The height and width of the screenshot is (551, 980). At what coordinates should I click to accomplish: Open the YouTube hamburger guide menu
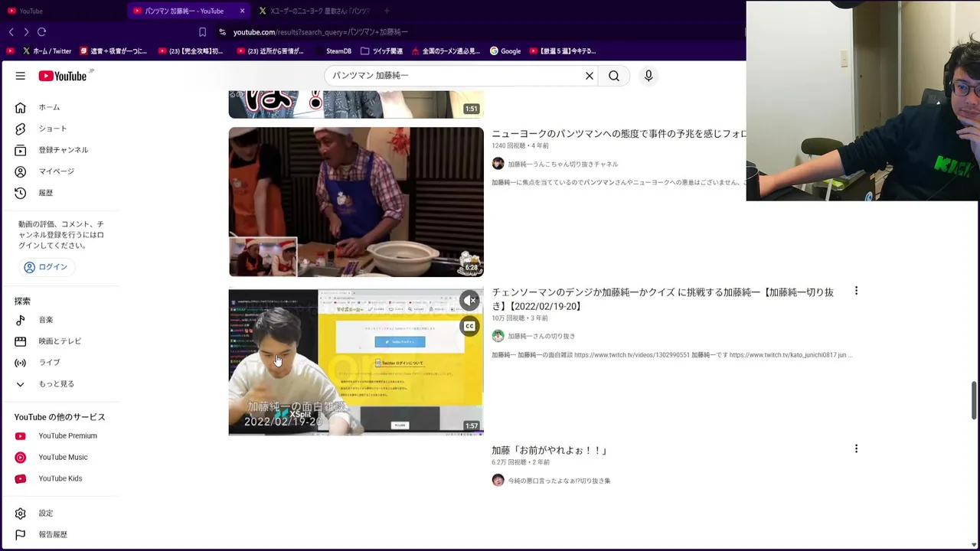click(21, 76)
